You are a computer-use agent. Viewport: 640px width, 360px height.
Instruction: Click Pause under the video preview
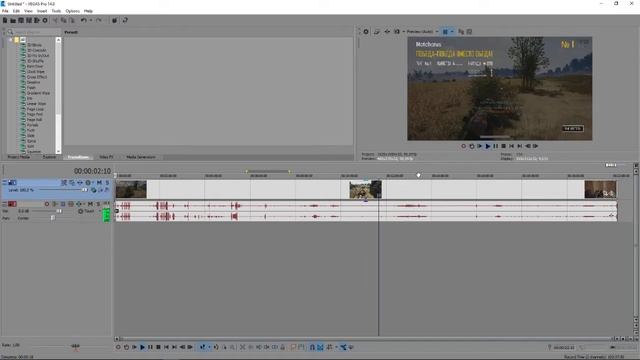pos(496,146)
